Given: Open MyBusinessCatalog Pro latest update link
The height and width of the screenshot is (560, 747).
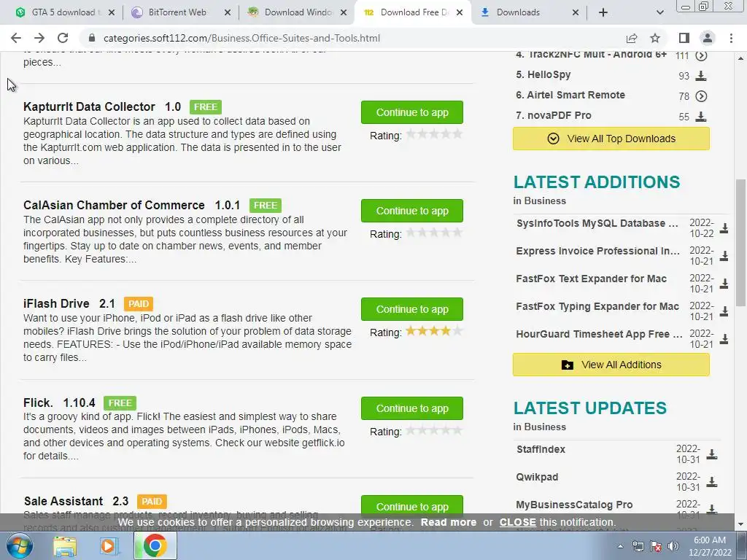Looking at the screenshot, I should click(574, 505).
